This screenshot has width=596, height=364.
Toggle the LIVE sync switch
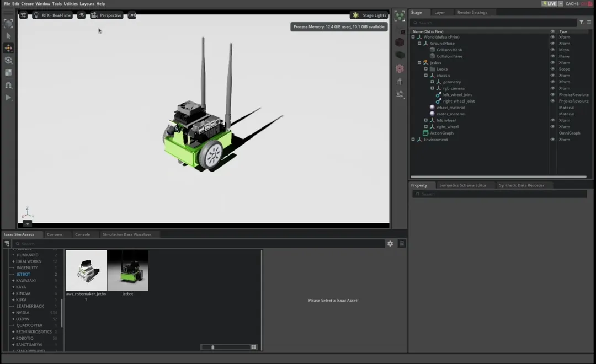pos(550,3)
